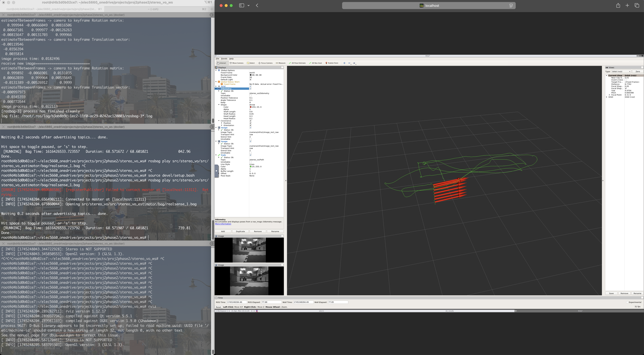Click the first Image display icon in tree
Viewport: 644px width, 355px height.
(219, 128)
